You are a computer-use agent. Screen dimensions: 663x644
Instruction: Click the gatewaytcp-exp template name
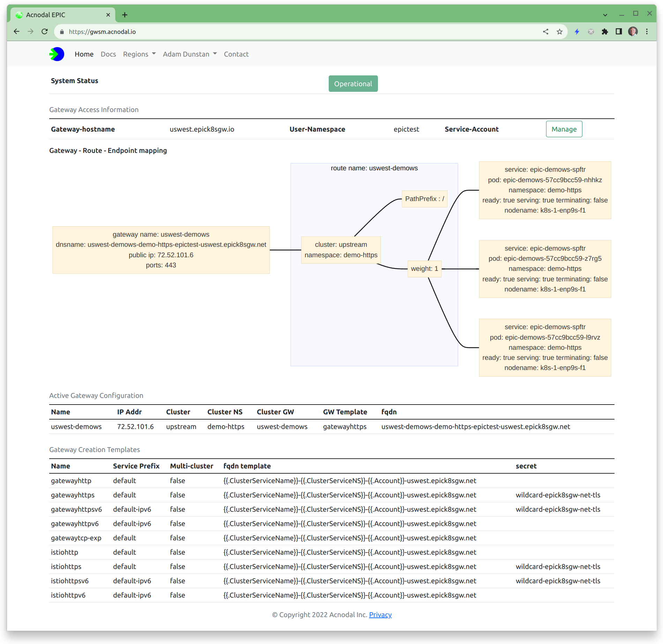76,538
